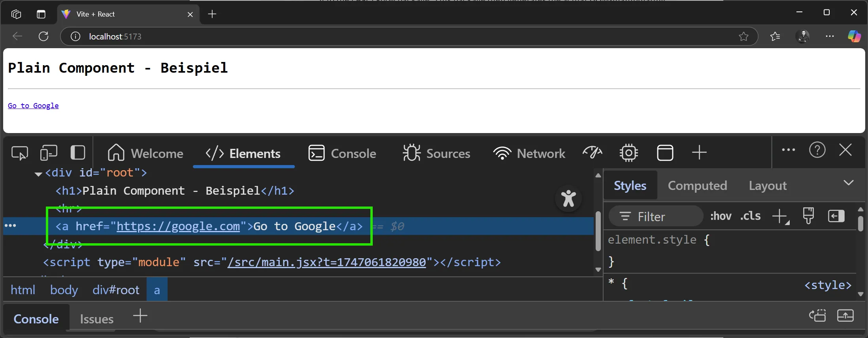Click the Go to Google page link

coord(33,105)
